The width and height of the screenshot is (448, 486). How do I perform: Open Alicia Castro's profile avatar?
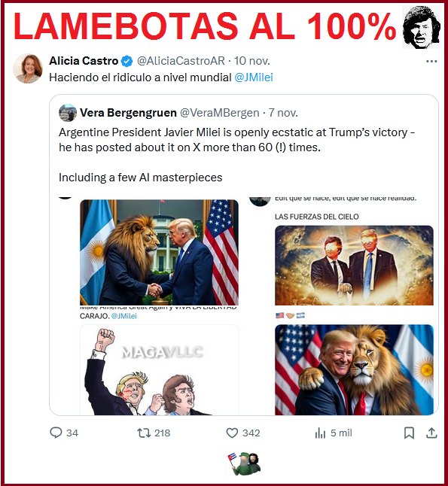point(28,68)
